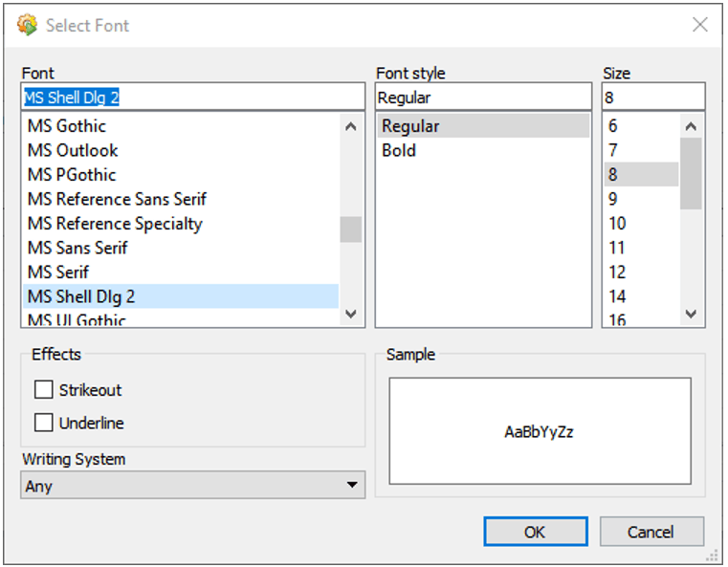Select size 10 in size list
728x567 pixels.
pyautogui.click(x=642, y=224)
